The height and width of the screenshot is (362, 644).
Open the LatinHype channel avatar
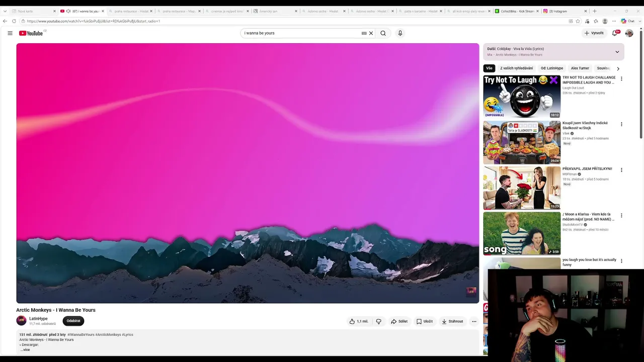coord(21,321)
